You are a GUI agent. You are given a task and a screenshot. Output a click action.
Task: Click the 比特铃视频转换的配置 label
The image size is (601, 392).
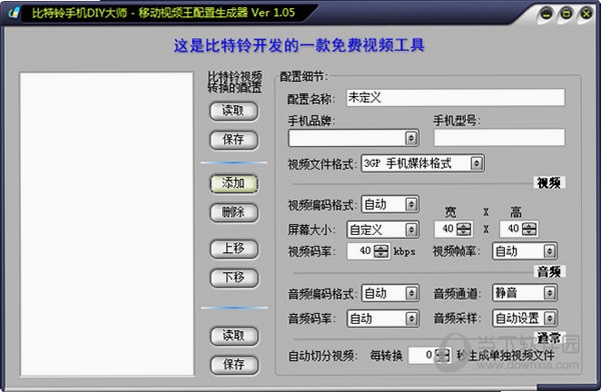(x=235, y=82)
